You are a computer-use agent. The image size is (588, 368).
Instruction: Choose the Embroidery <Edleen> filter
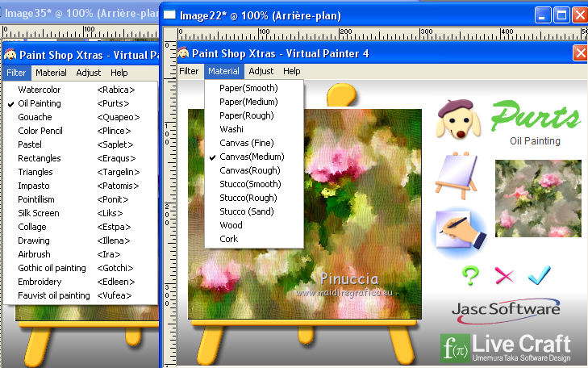(x=80, y=282)
